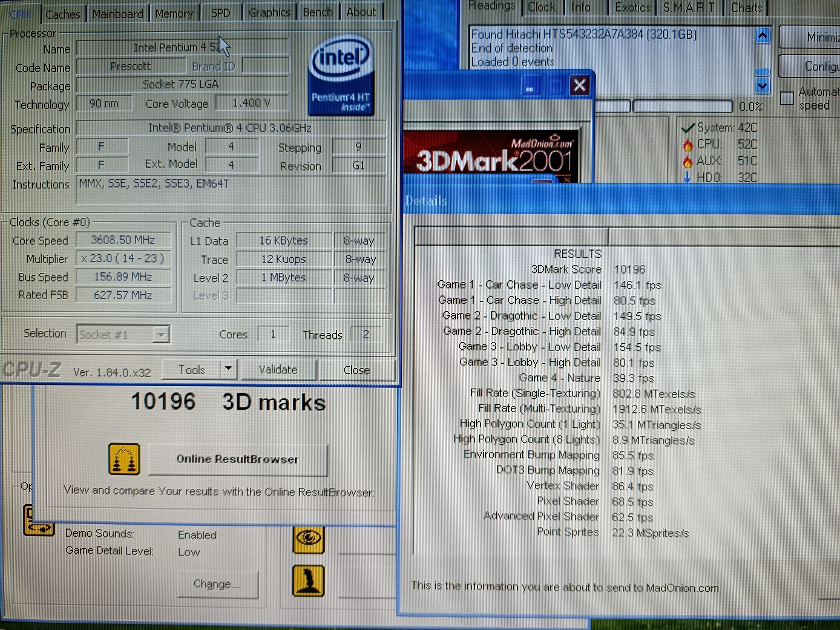Open the Mainboard tab in CPU-Z
840x630 pixels.
(118, 13)
